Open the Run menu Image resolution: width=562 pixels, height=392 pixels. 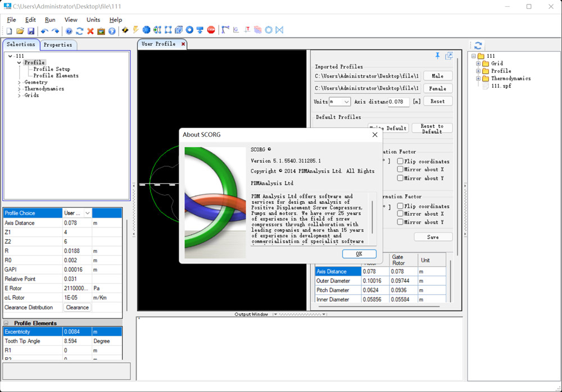click(50, 20)
